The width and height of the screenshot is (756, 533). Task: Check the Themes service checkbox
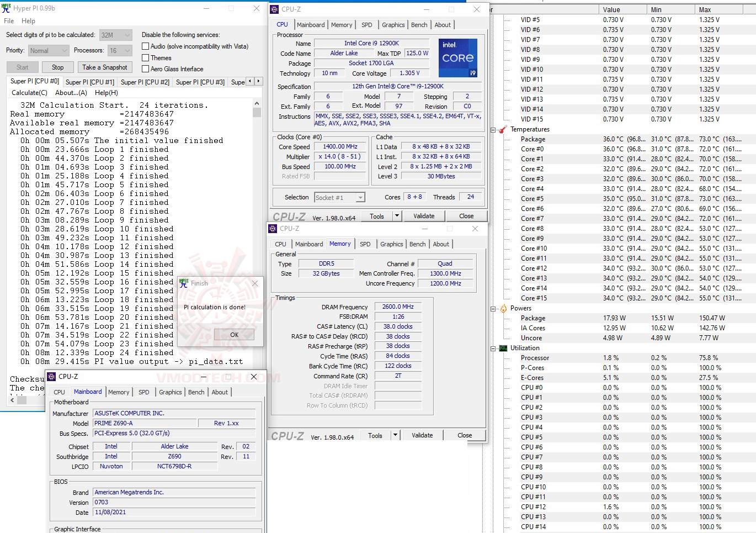tap(146, 57)
